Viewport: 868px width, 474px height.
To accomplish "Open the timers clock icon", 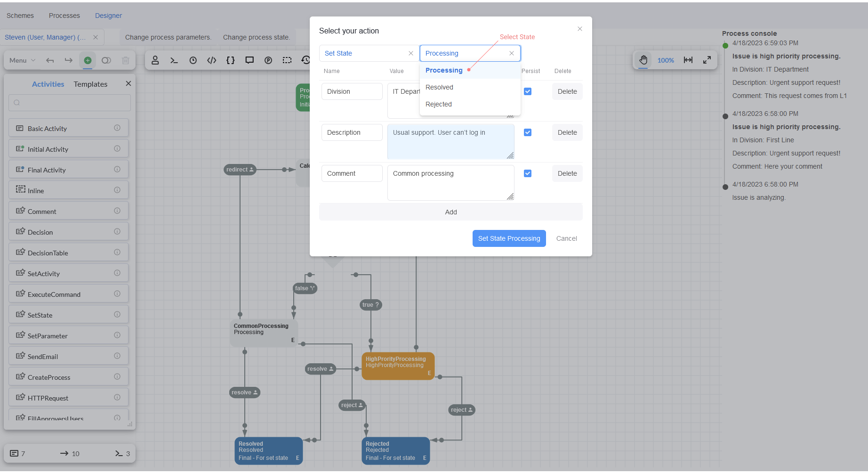I will pos(193,60).
